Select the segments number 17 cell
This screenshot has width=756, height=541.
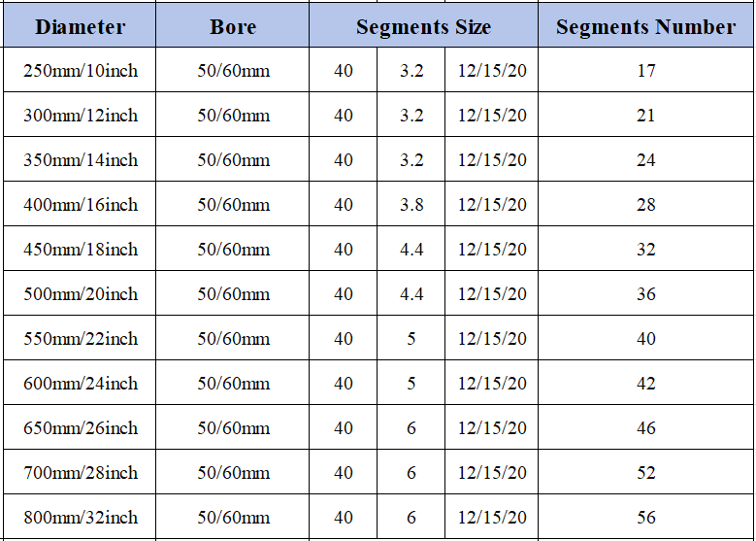coord(646,71)
